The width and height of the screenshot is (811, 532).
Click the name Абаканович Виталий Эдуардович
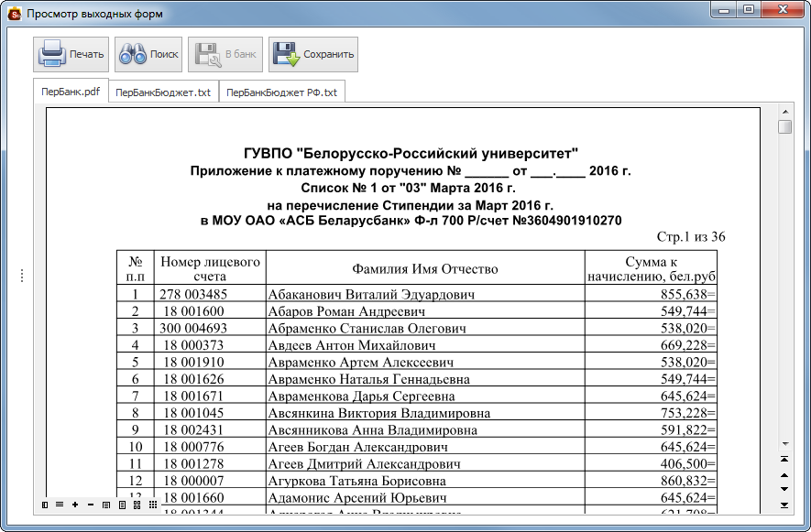pyautogui.click(x=371, y=294)
